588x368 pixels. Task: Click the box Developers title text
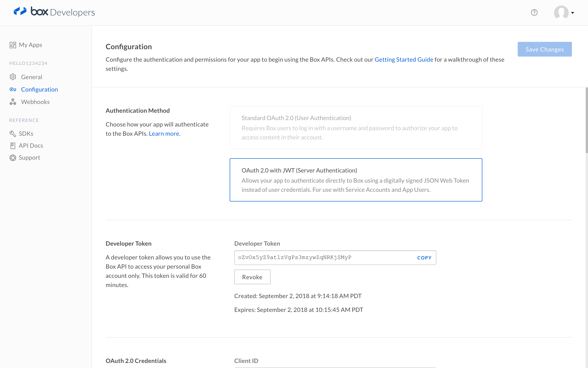tap(63, 12)
